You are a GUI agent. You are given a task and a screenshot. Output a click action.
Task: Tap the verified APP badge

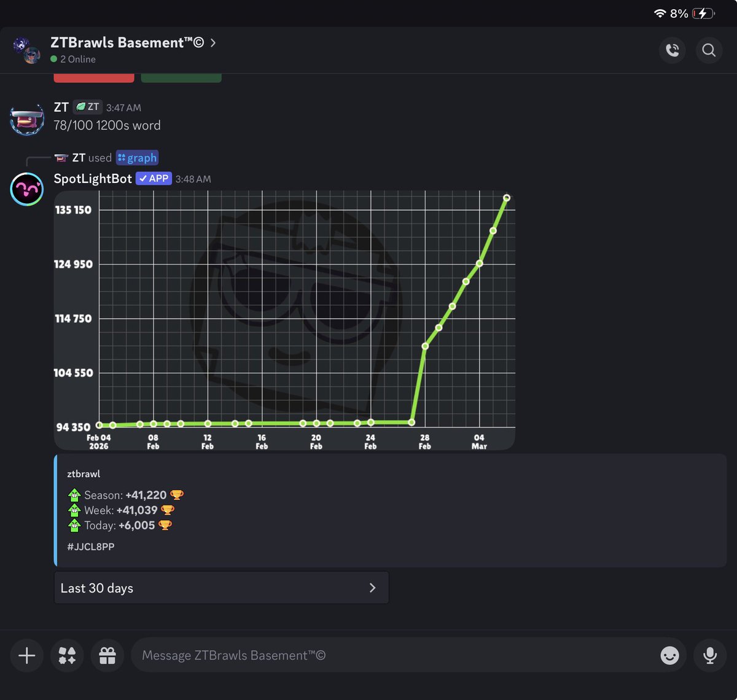154,179
